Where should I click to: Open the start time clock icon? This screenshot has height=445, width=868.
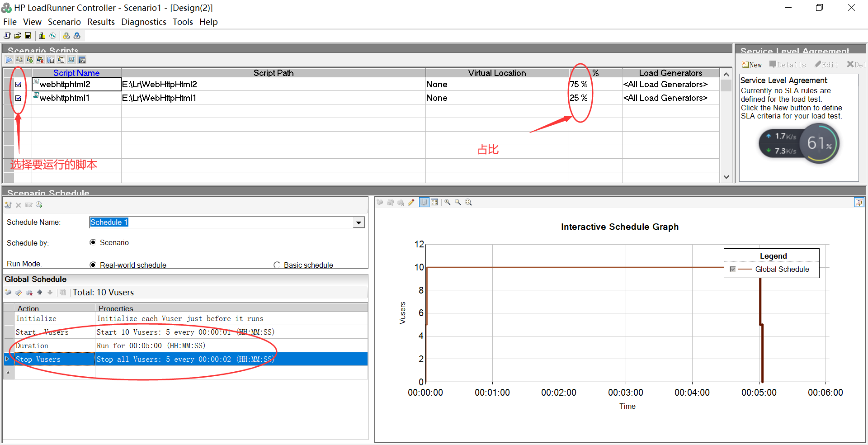click(x=39, y=205)
